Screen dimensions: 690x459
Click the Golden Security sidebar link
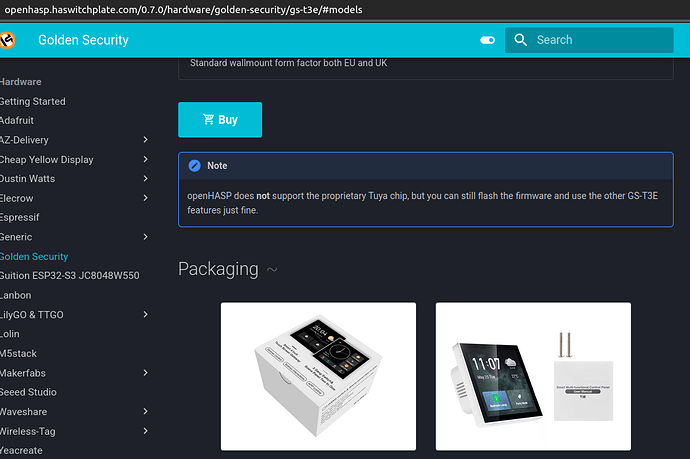point(34,257)
